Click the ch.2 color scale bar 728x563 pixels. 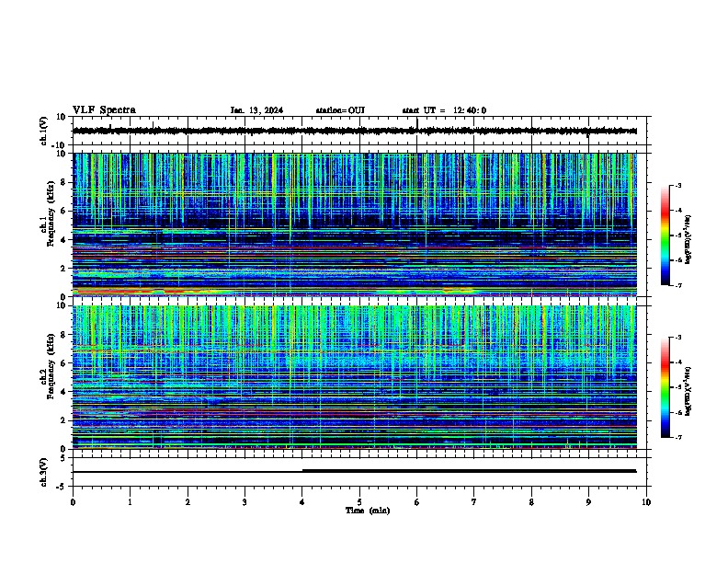(665, 387)
